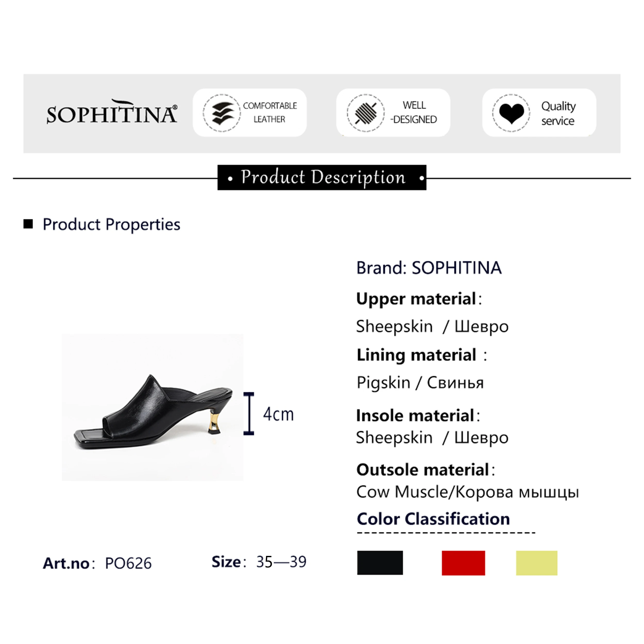
Task: Click the SOPHITINA brand logo
Action: tap(112, 113)
